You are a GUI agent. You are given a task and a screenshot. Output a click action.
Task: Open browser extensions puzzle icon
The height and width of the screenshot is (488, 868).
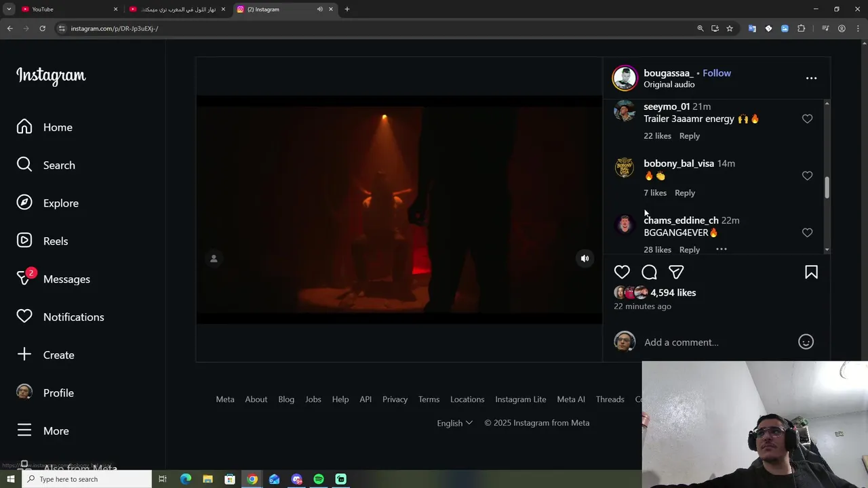tap(801, 28)
